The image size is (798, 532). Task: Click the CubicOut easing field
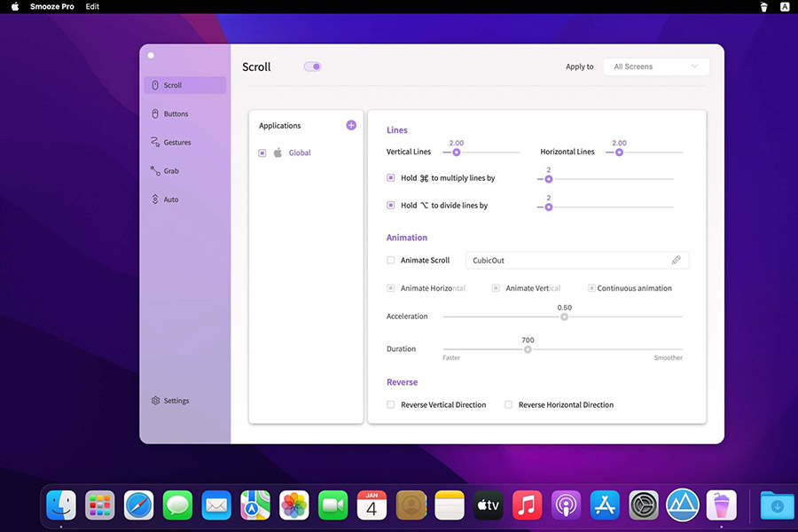click(x=577, y=260)
